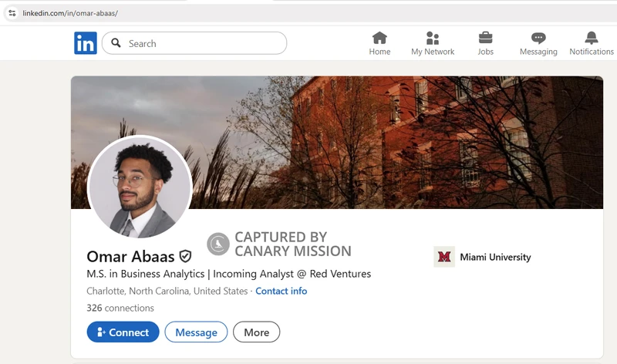Open the Messaging tab

coord(538,43)
